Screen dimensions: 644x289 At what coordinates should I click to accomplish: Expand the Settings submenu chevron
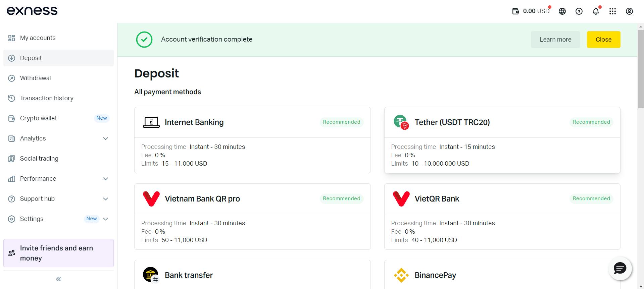(105, 219)
